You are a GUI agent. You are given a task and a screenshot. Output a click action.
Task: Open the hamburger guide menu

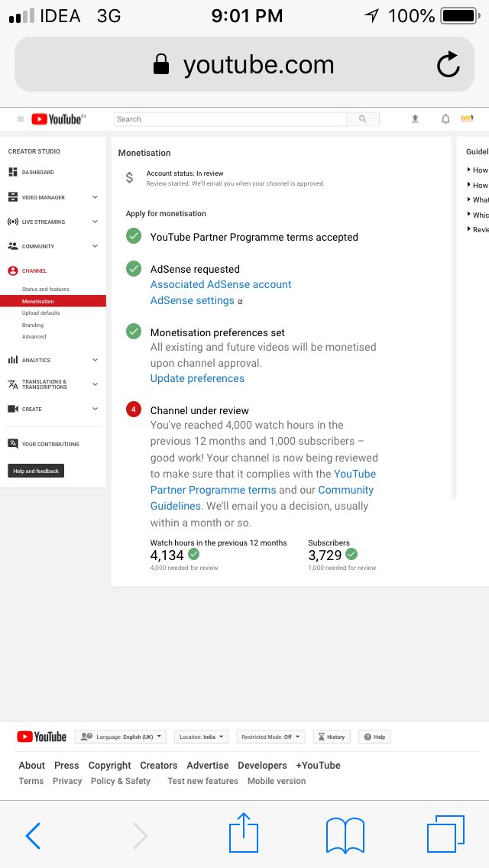21,119
